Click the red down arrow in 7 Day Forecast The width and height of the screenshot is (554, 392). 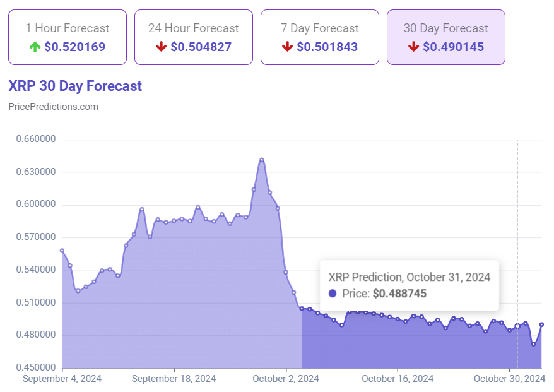(x=287, y=47)
